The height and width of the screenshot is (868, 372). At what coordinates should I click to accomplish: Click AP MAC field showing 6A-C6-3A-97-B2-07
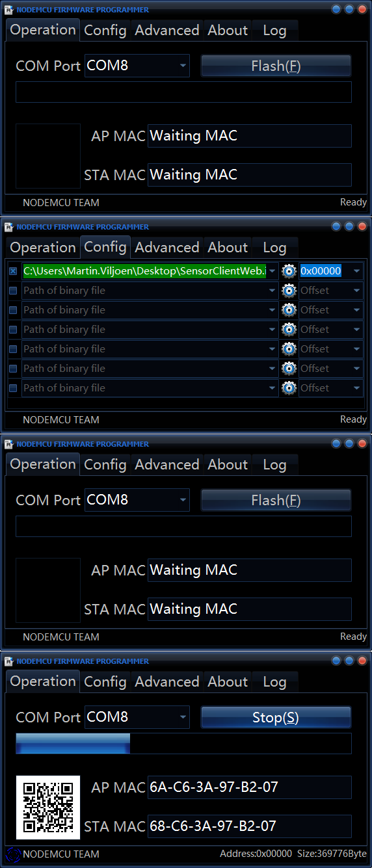pyautogui.click(x=250, y=787)
